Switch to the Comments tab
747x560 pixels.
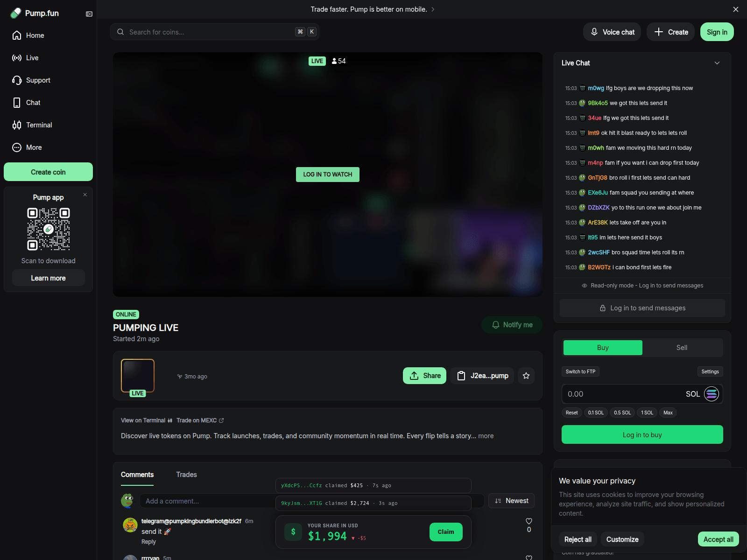click(x=137, y=475)
